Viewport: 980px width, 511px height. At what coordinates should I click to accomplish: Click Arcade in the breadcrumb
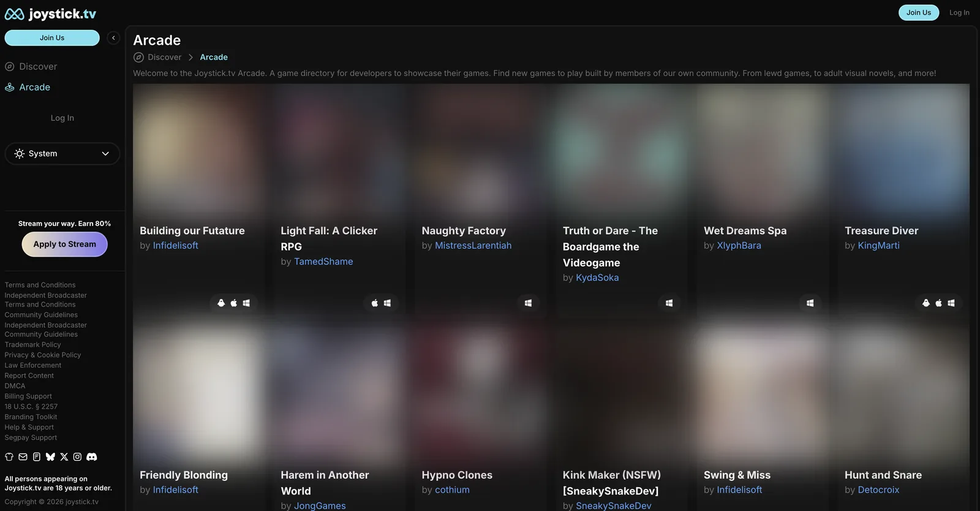pyautogui.click(x=214, y=57)
